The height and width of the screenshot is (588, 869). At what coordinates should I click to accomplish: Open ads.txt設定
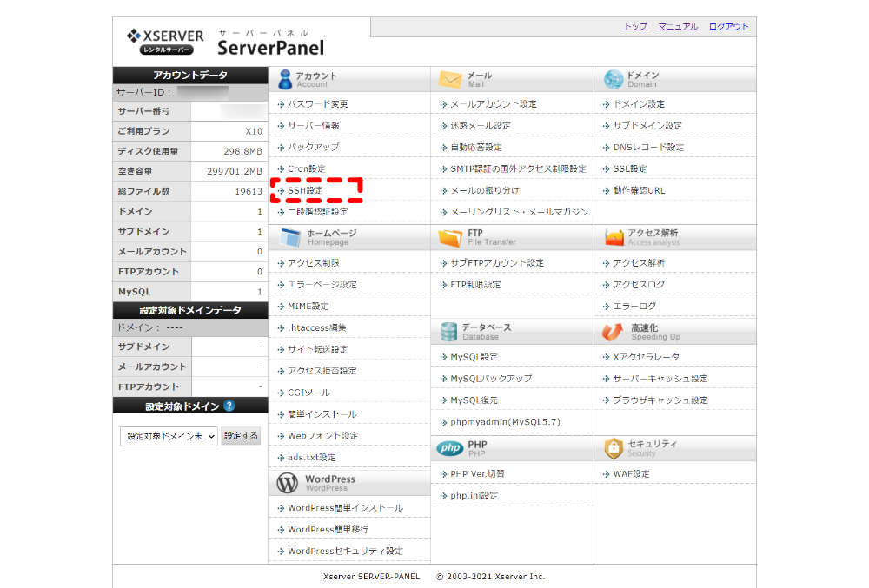pyautogui.click(x=311, y=458)
